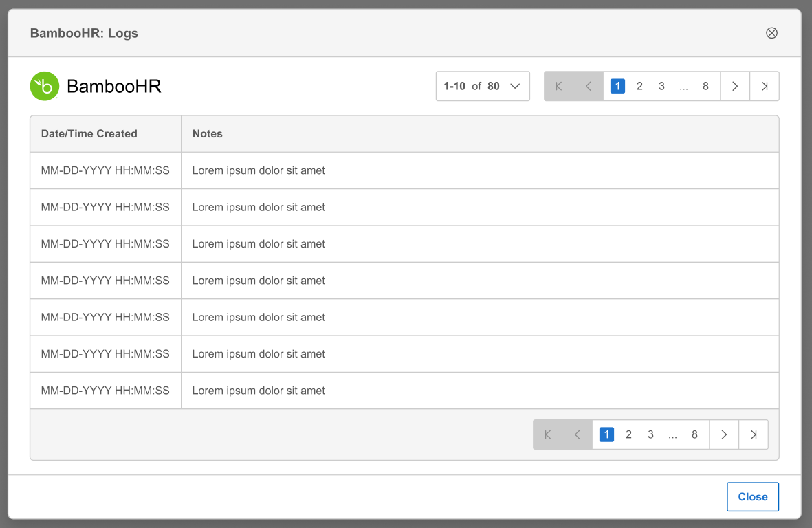
Task: Click the BambooHR leaf logo
Action: [45, 86]
